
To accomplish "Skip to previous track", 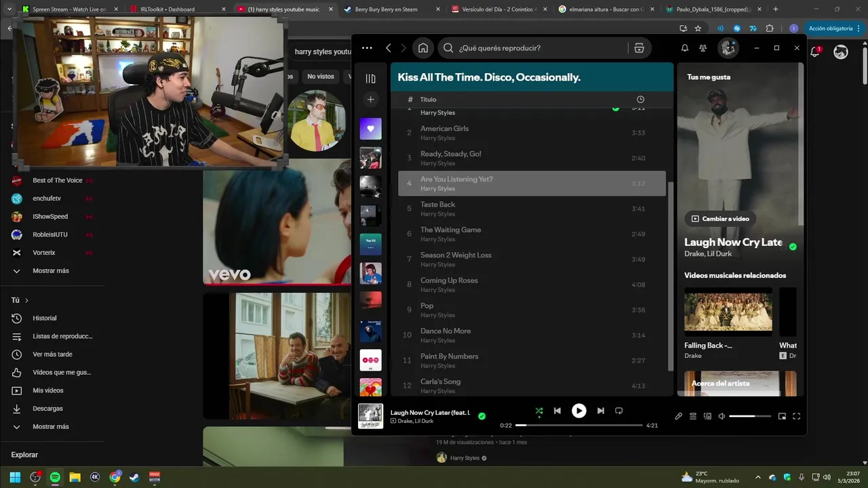I will point(557,411).
